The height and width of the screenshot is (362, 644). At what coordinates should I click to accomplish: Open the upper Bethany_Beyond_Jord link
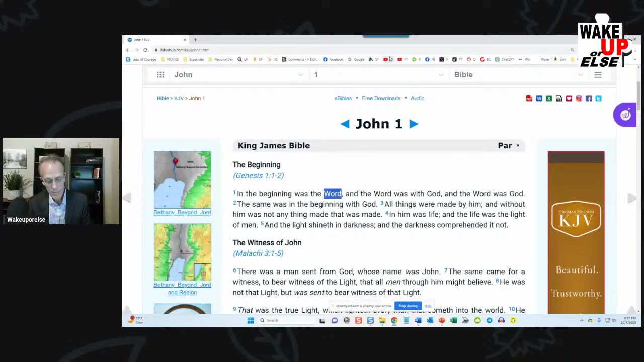tap(182, 212)
